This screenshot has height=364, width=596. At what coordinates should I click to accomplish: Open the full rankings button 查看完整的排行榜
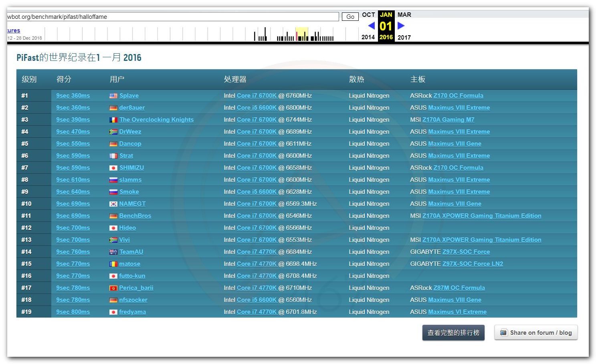click(x=453, y=332)
